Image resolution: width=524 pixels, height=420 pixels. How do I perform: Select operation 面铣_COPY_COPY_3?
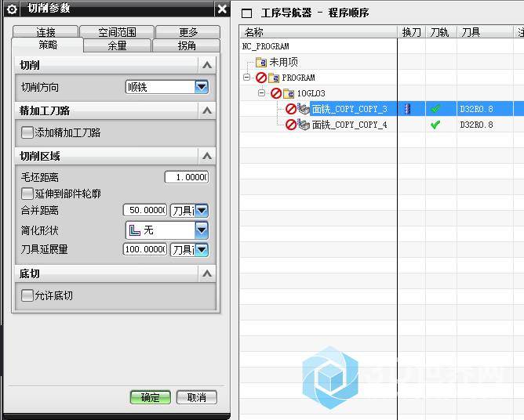[350, 109]
